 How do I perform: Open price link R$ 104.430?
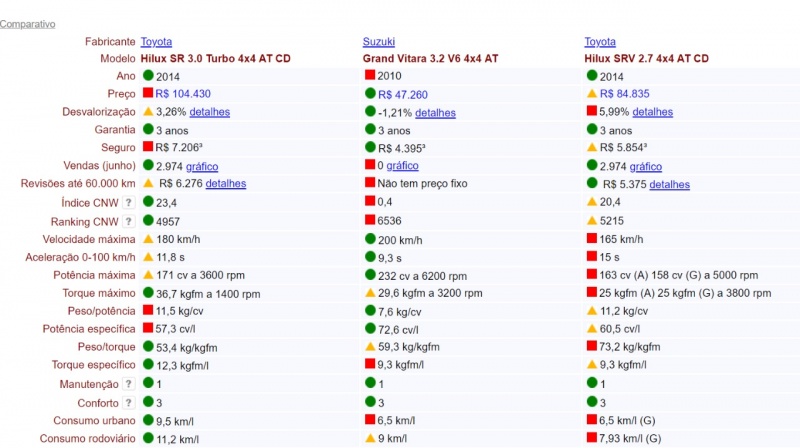pos(183,94)
